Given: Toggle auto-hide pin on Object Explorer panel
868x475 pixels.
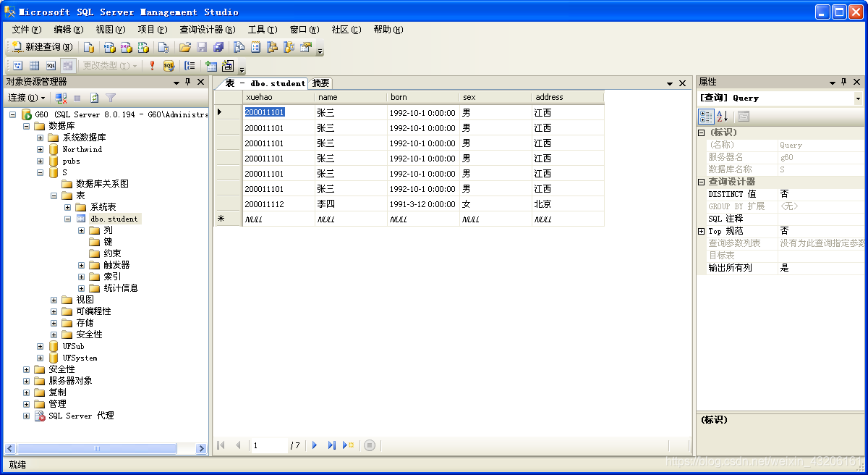Looking at the screenshot, I should [187, 83].
